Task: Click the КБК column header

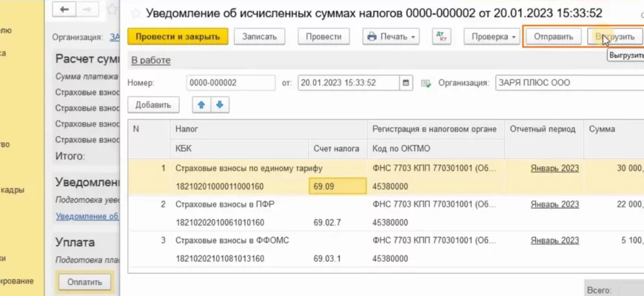Action: [239, 149]
